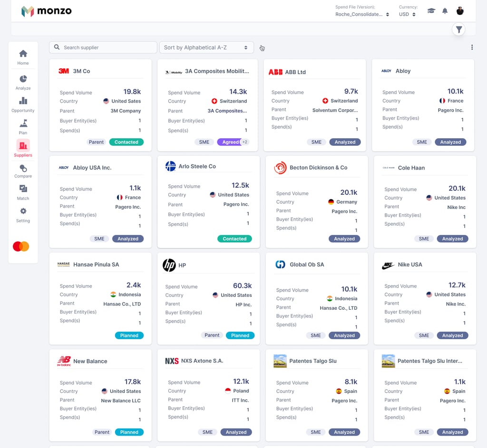The height and width of the screenshot is (448, 487).
Task: Click the SME tag on Abloy card
Action: pos(422,142)
